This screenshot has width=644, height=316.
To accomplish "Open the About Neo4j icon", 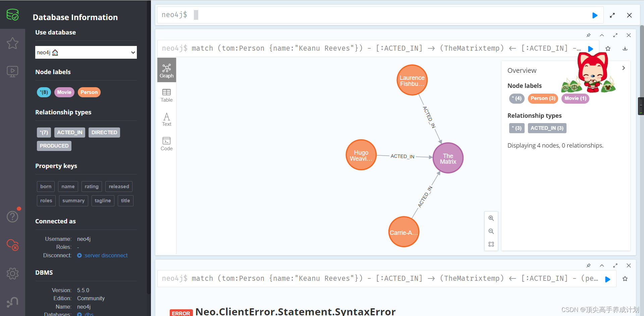I will (x=12, y=302).
